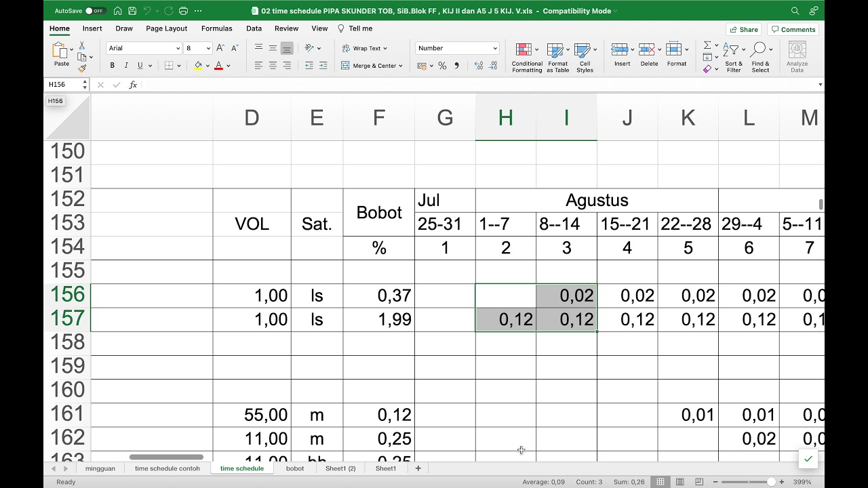Apply red font color

218,66
